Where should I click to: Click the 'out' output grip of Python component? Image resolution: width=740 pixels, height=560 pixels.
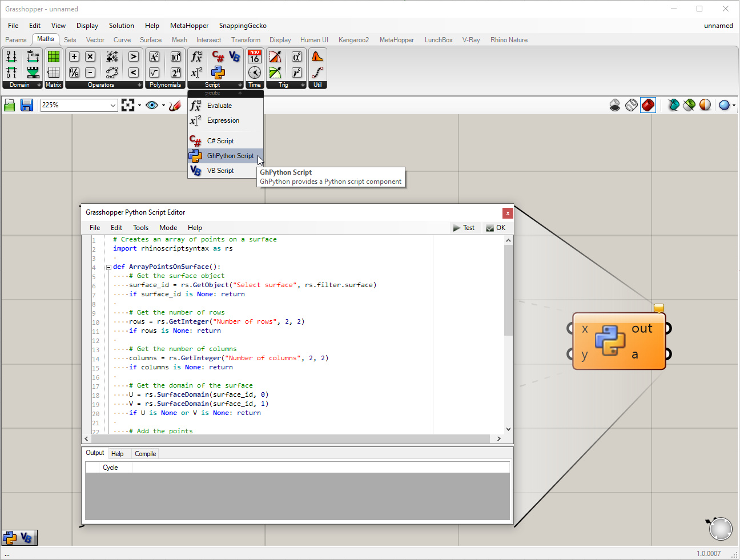pos(668,328)
